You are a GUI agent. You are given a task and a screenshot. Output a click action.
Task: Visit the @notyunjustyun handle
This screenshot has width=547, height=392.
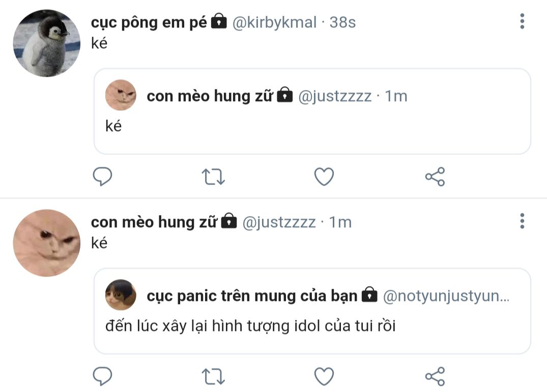[x=446, y=296]
